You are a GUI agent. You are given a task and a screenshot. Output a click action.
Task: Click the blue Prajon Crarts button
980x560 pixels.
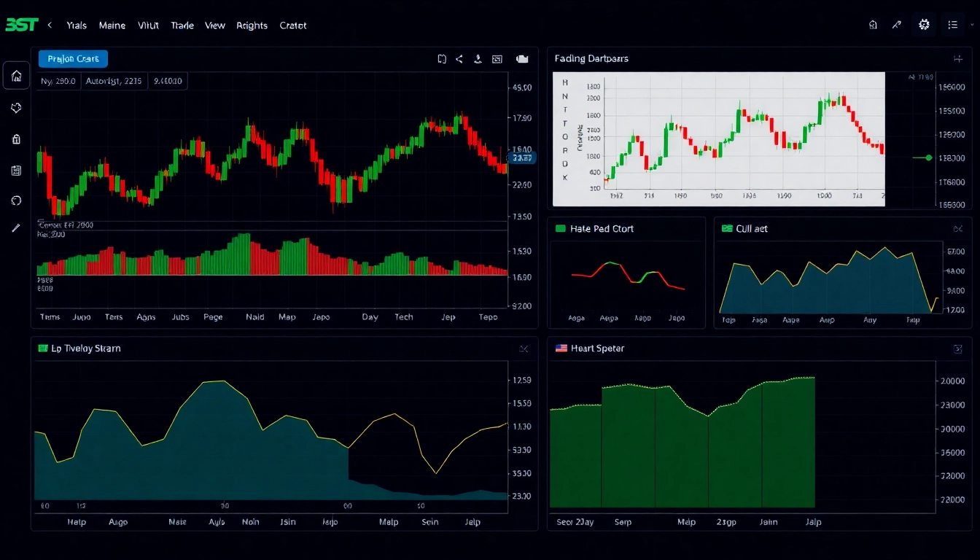(73, 59)
